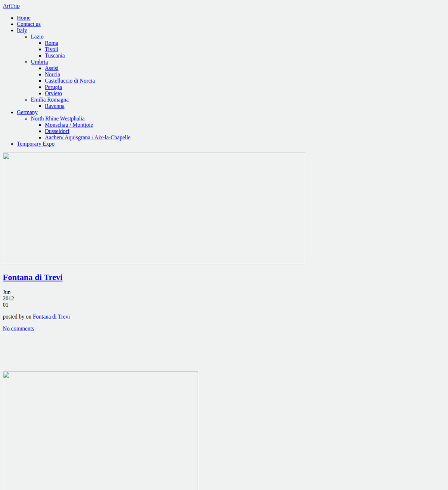Select the Germany menu entry
This screenshot has height=490, width=448.
pos(27,113)
